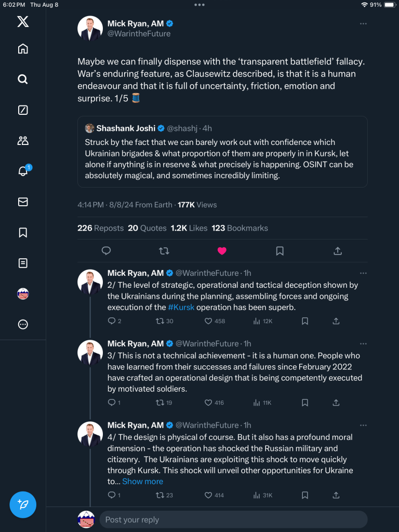Open sidebar More circle menu
The width and height of the screenshot is (399, 532).
click(x=23, y=325)
